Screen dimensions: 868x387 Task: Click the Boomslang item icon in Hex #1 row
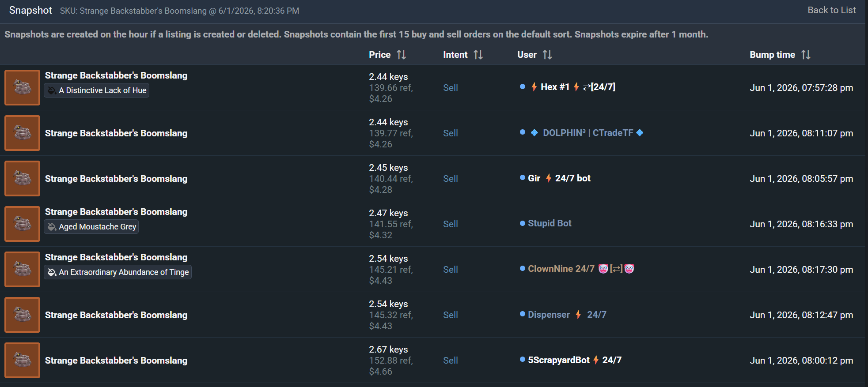click(x=23, y=87)
